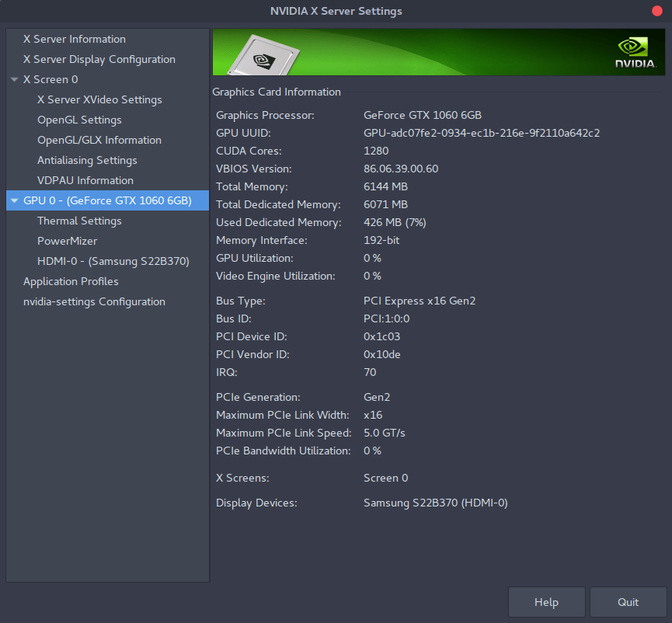
Task: Click the NVIDIA logo in banner
Action: tap(635, 53)
